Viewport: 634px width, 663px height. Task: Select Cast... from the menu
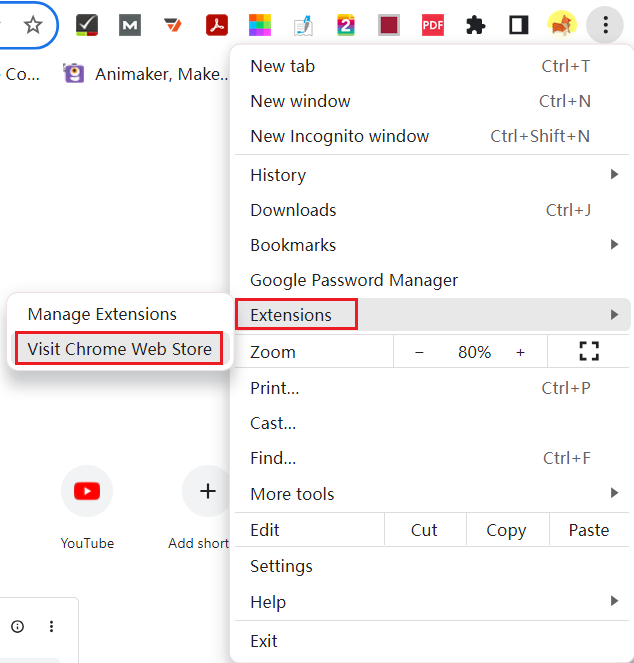coord(431,423)
